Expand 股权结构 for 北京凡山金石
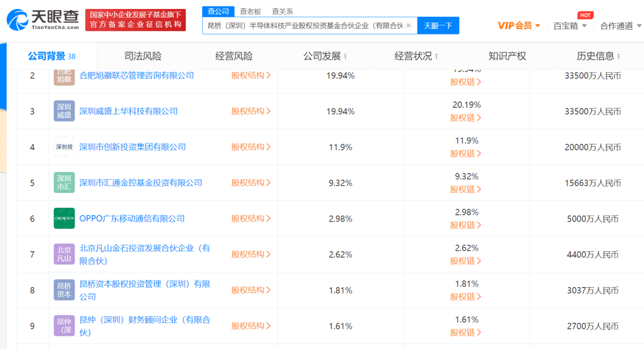Viewport: 644px width, 349px height. tap(250, 254)
